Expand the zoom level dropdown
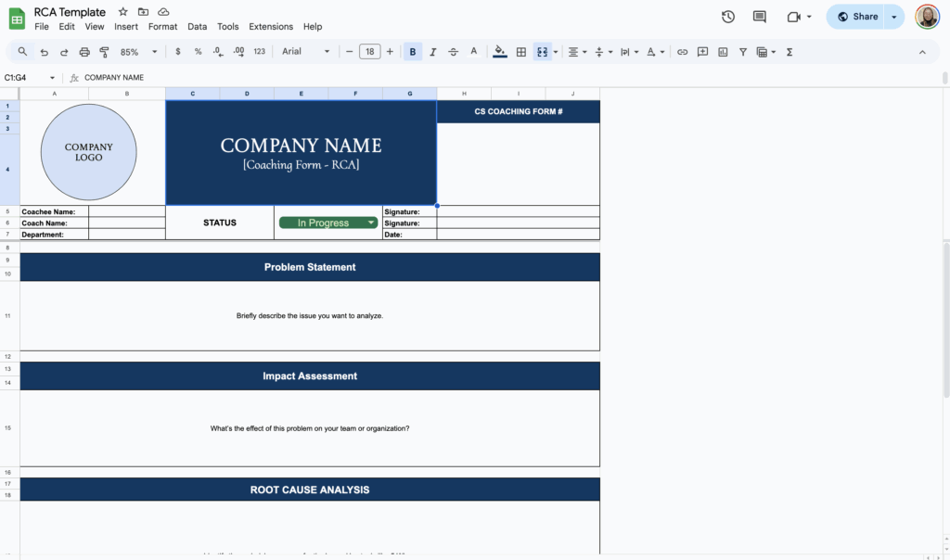The height and width of the screenshot is (560, 950). point(153,52)
